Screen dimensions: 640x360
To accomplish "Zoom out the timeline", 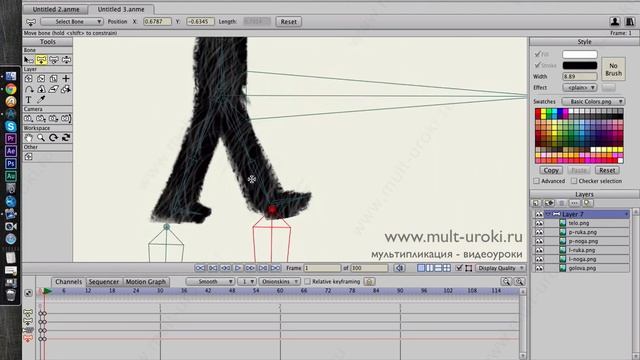I will coord(506,281).
